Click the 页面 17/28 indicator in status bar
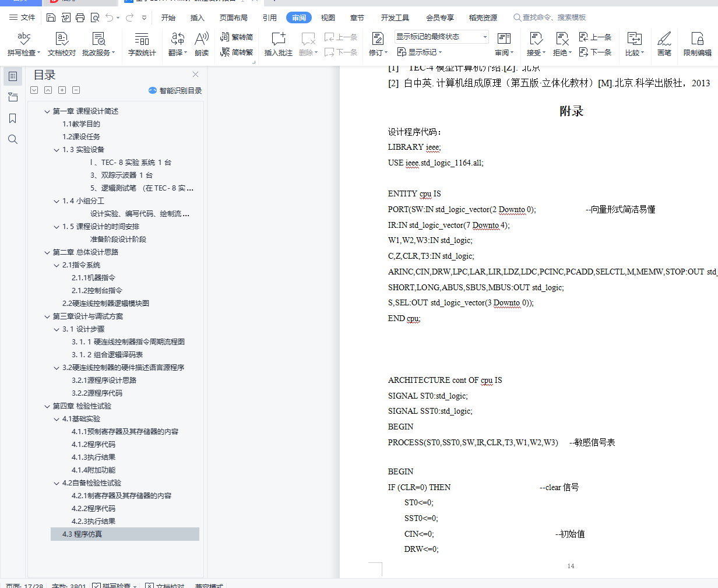This screenshot has height=588, width=718. click(x=24, y=585)
